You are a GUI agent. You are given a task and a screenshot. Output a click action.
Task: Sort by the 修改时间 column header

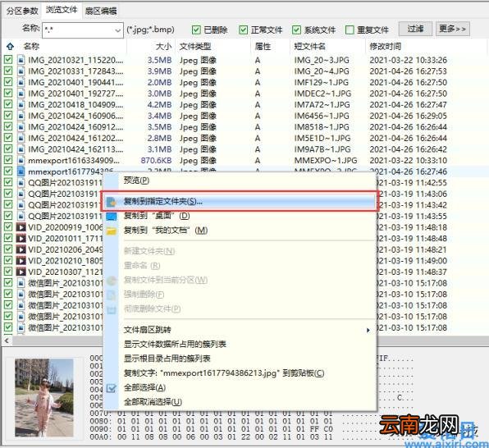[x=385, y=47]
